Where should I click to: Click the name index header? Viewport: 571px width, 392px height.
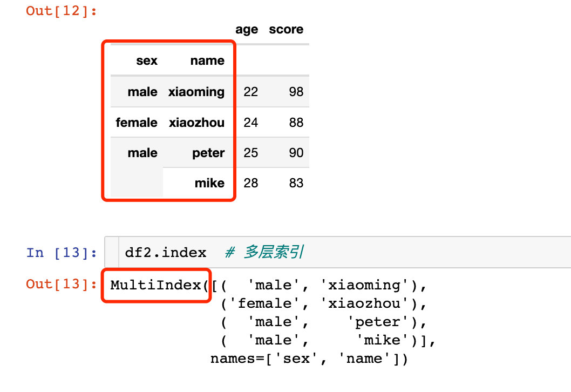point(207,60)
